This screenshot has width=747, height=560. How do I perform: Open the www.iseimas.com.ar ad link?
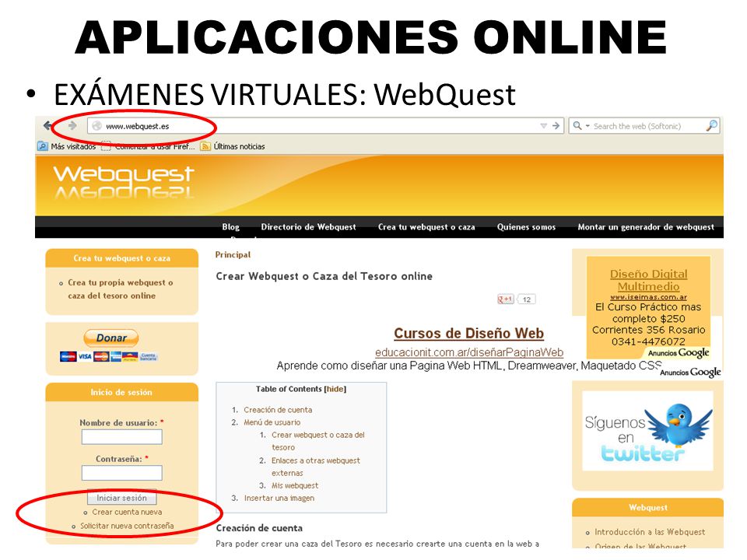[x=648, y=296]
